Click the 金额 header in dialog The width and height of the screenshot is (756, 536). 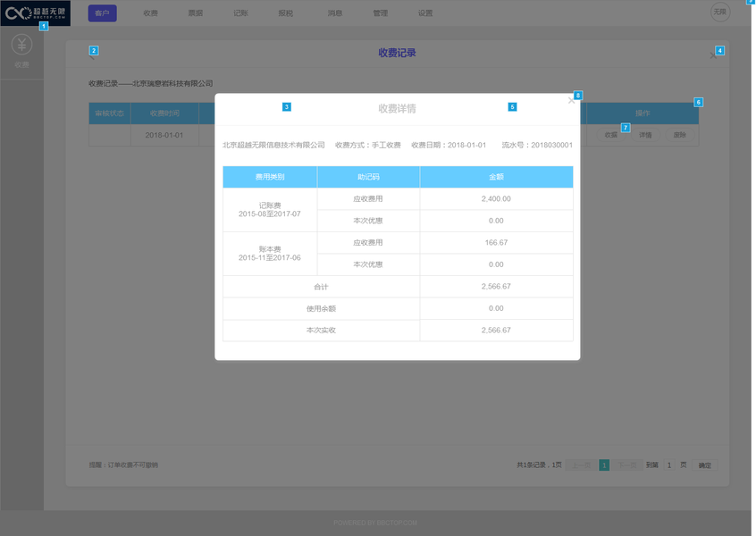(x=496, y=177)
